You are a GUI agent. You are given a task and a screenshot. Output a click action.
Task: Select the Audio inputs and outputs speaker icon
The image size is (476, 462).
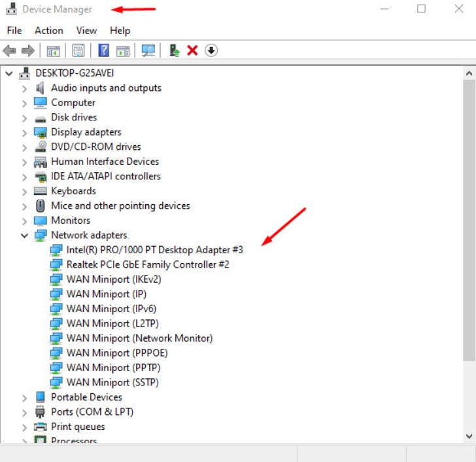(x=40, y=88)
